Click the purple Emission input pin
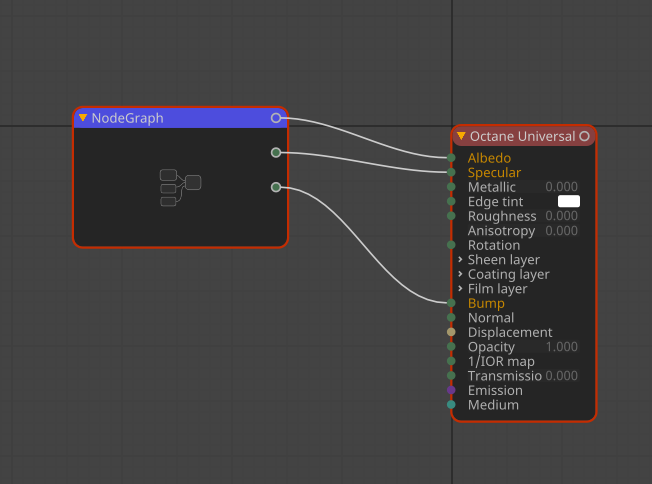The image size is (652, 484). point(451,390)
